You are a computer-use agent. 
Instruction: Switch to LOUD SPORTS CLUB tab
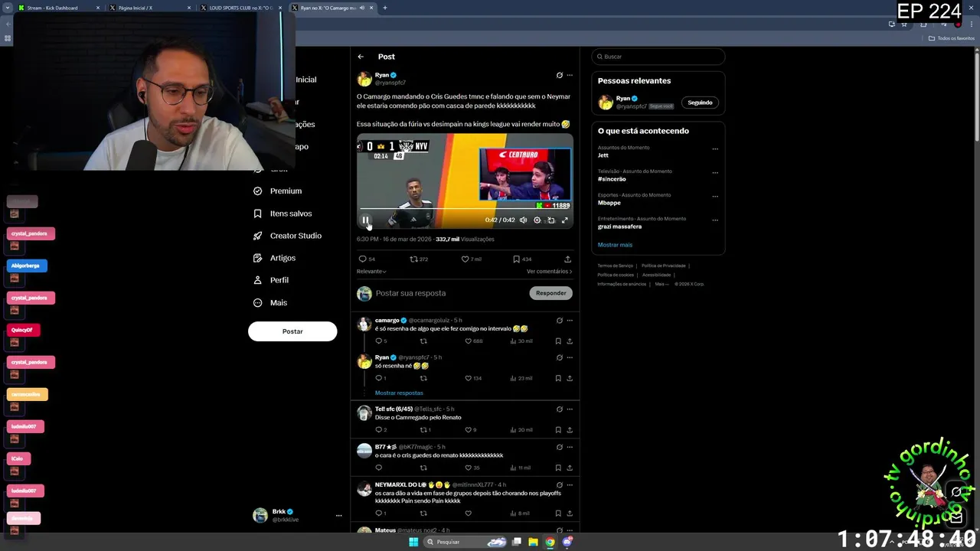(x=241, y=8)
